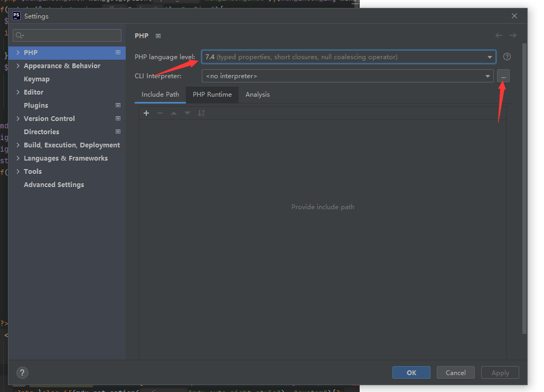Screen dimensions: 544x392
Task: Click the back navigation arrow
Action: (x=498, y=35)
